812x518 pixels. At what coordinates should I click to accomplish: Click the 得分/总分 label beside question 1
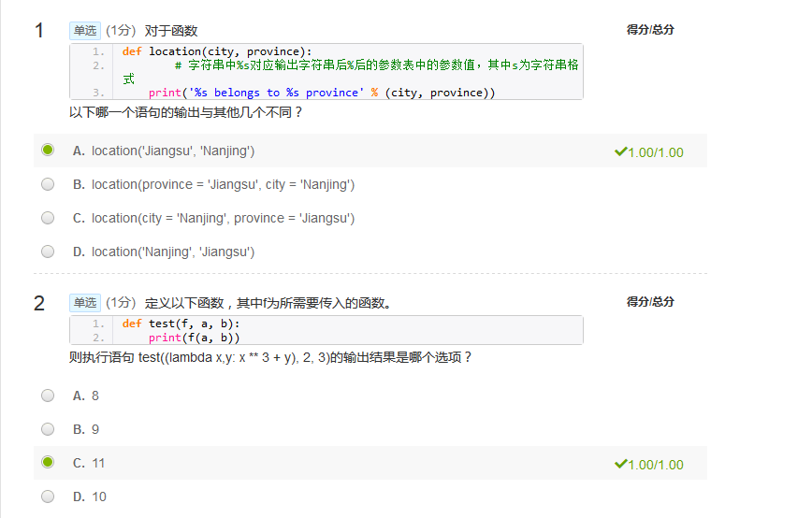[650, 30]
